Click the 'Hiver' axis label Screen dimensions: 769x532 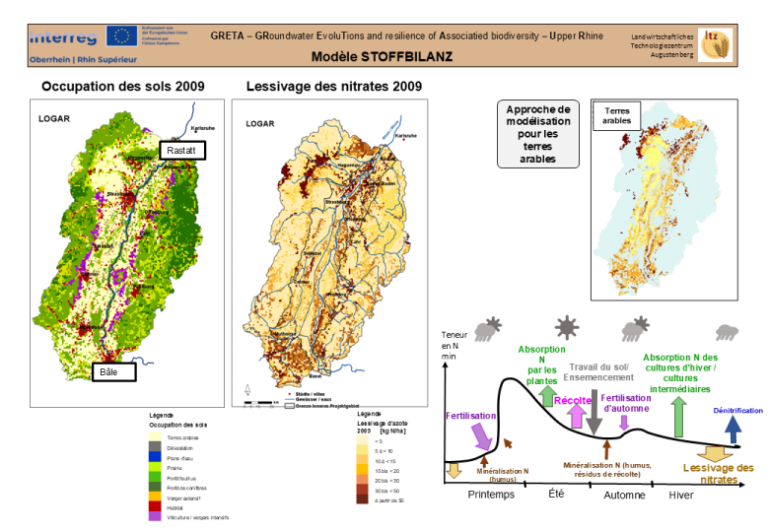[x=681, y=495]
